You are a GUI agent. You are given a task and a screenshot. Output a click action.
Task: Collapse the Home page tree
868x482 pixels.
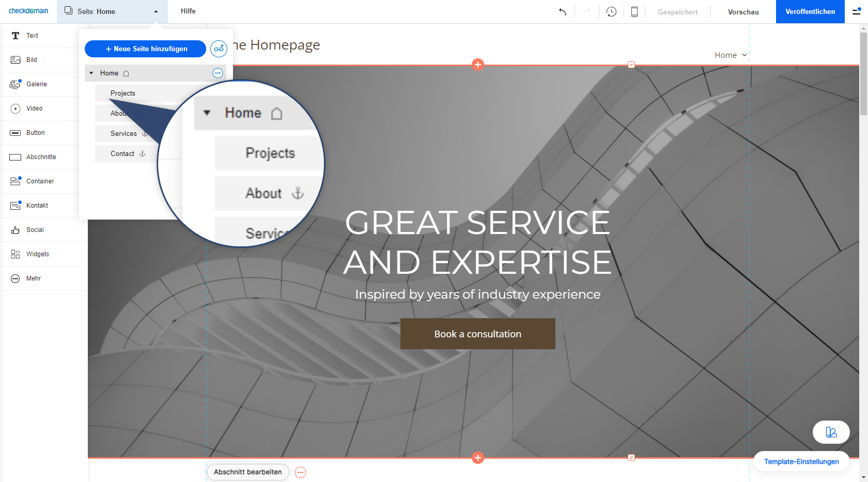coord(91,73)
